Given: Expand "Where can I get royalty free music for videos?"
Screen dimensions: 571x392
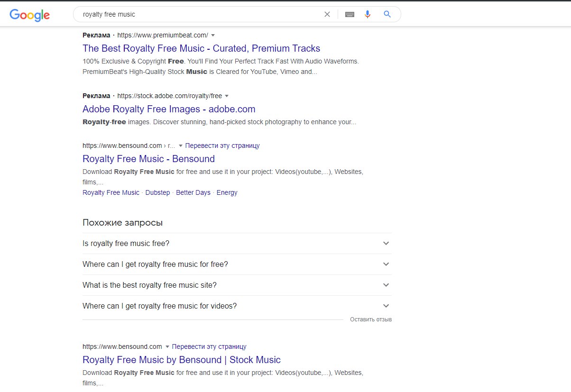Looking at the screenshot, I should click(237, 306).
